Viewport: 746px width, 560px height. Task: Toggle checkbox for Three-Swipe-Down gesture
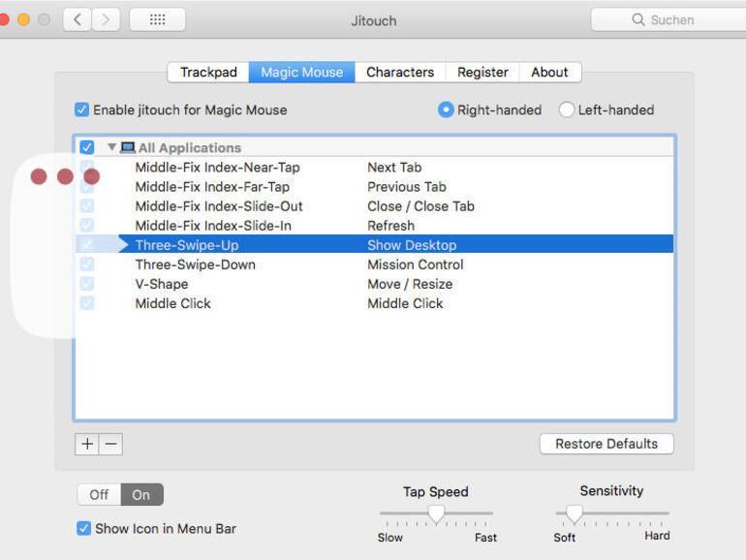point(87,264)
